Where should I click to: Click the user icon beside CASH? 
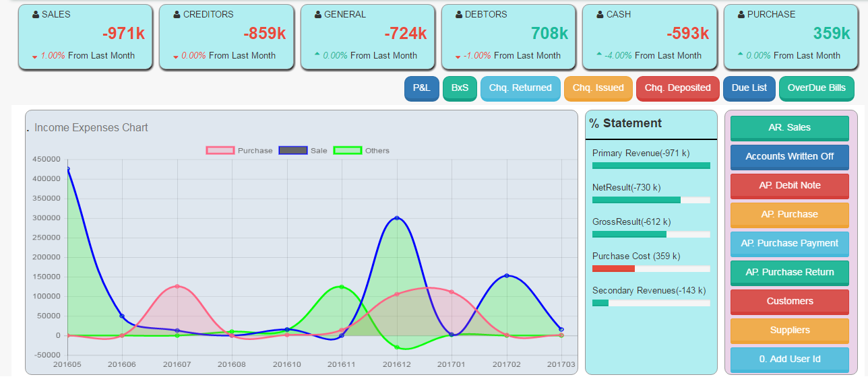pyautogui.click(x=600, y=14)
